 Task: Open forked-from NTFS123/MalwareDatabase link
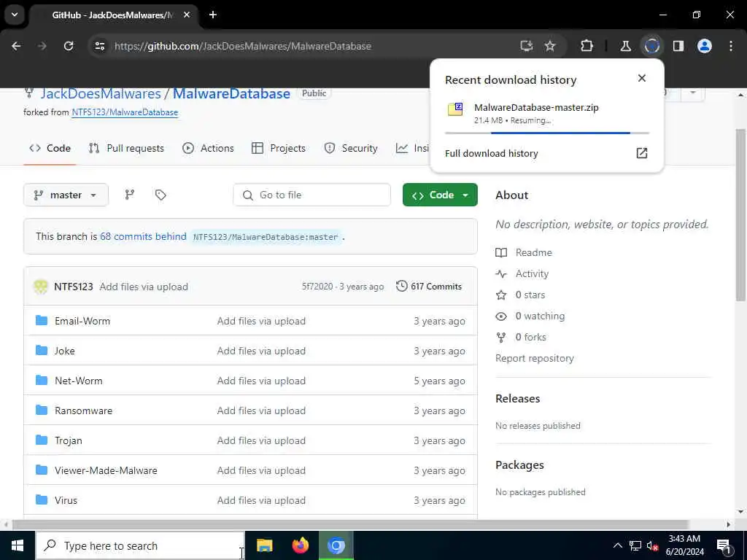pyautogui.click(x=125, y=112)
